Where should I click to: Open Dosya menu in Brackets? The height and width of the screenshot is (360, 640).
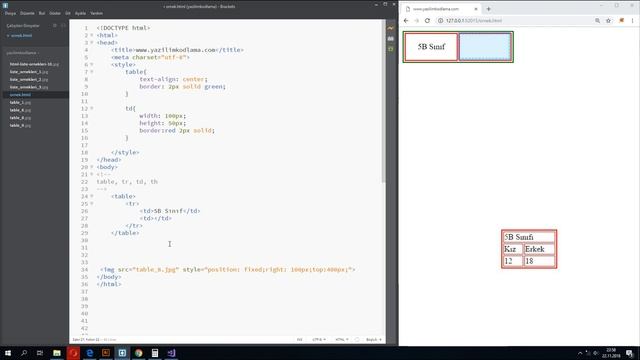click(10, 13)
